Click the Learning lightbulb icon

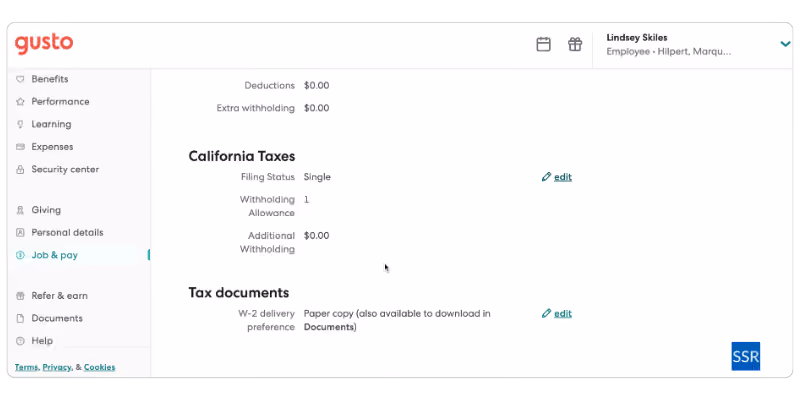click(x=20, y=124)
